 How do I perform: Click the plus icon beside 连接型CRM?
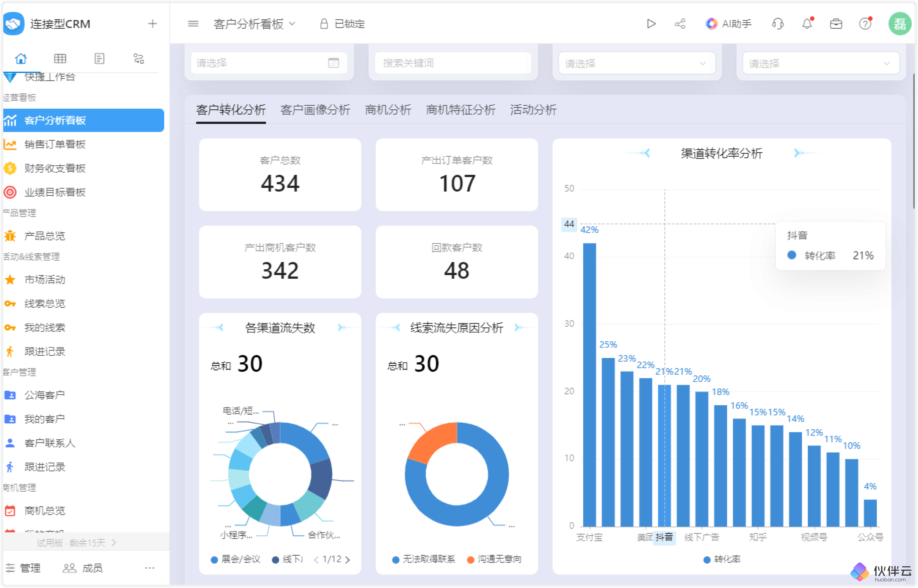(x=152, y=24)
